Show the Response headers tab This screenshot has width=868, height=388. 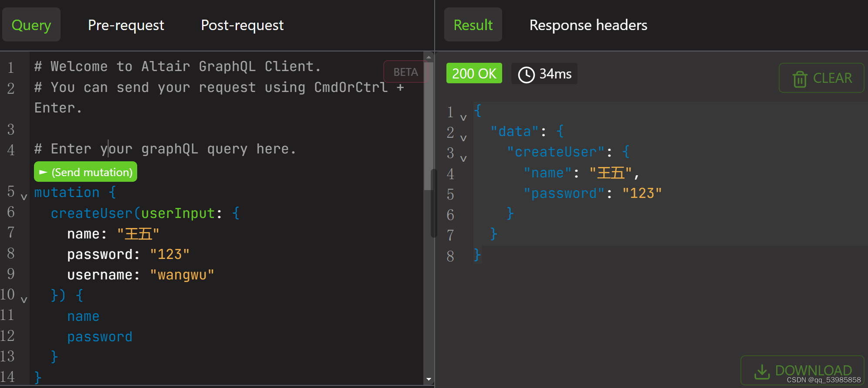tap(588, 25)
